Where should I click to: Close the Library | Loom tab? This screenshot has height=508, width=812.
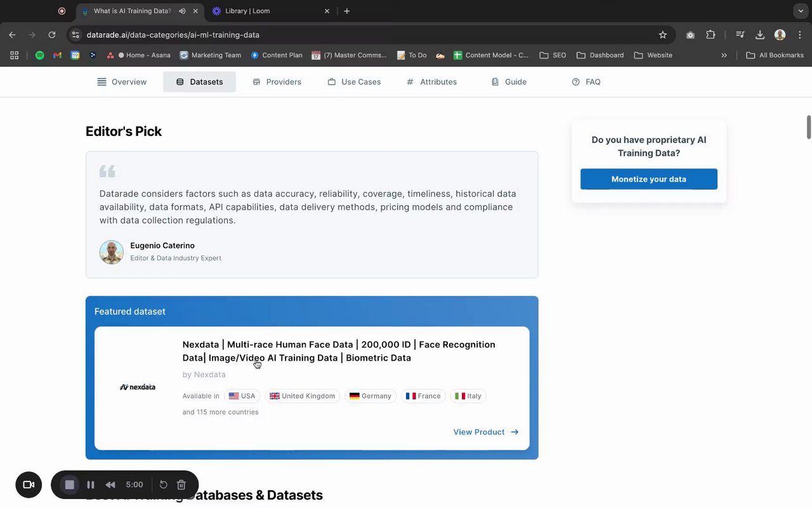coord(327,11)
